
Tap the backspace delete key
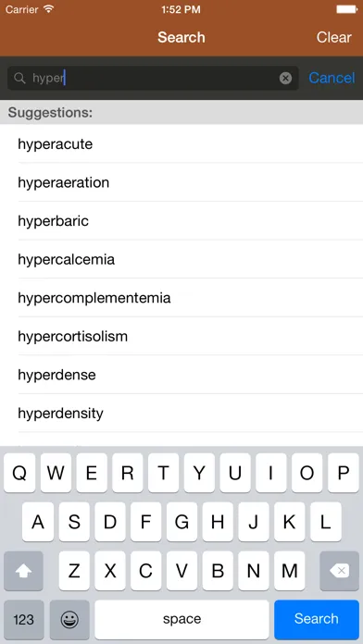pos(339,571)
